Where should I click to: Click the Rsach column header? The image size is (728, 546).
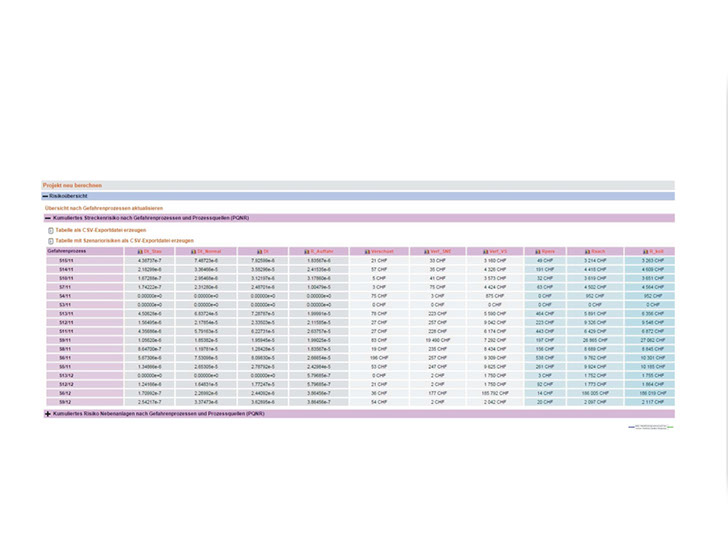click(595, 251)
